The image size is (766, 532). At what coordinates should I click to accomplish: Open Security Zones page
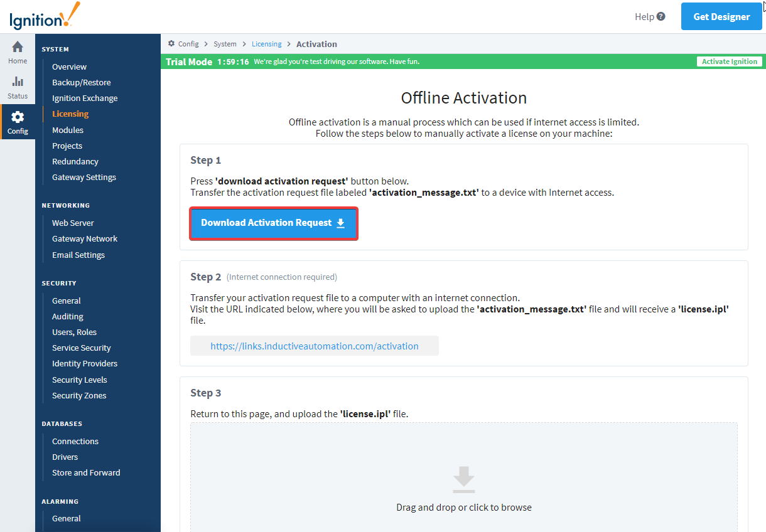click(x=79, y=395)
